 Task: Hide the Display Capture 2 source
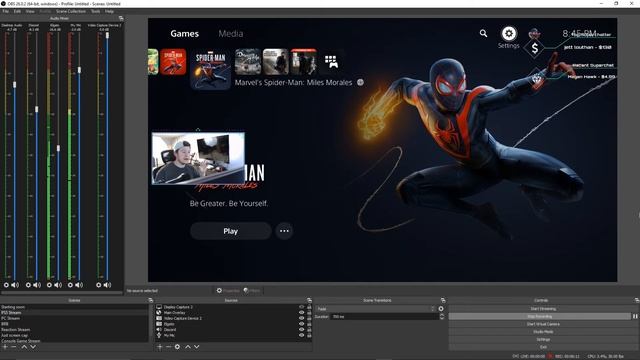tap(302, 307)
